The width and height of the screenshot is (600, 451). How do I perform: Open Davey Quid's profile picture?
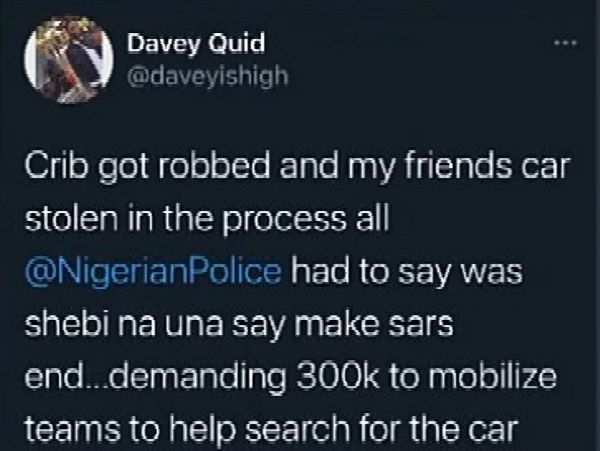69,59
